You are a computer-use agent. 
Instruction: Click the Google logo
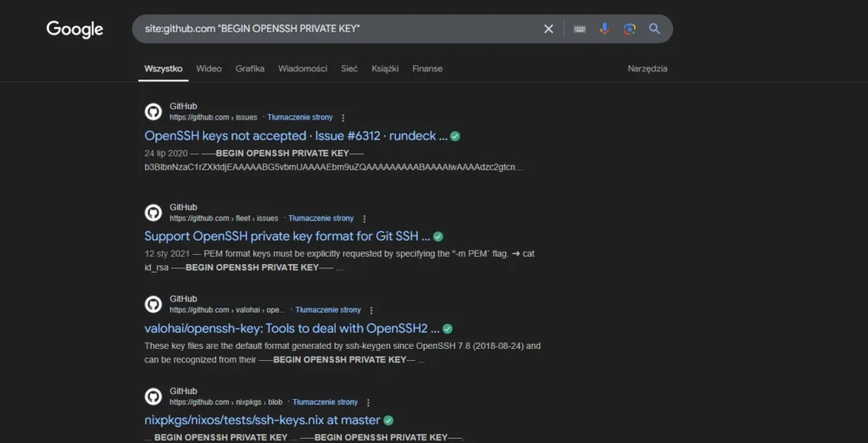point(75,30)
